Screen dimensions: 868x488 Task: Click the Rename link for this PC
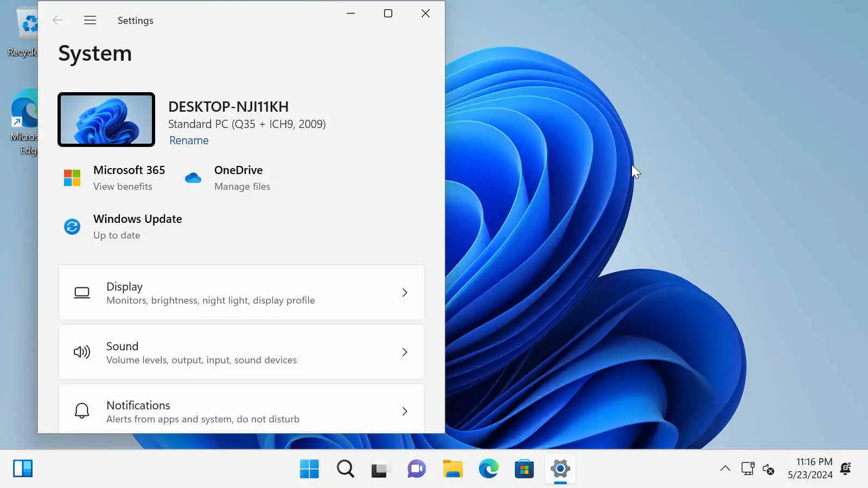click(189, 140)
